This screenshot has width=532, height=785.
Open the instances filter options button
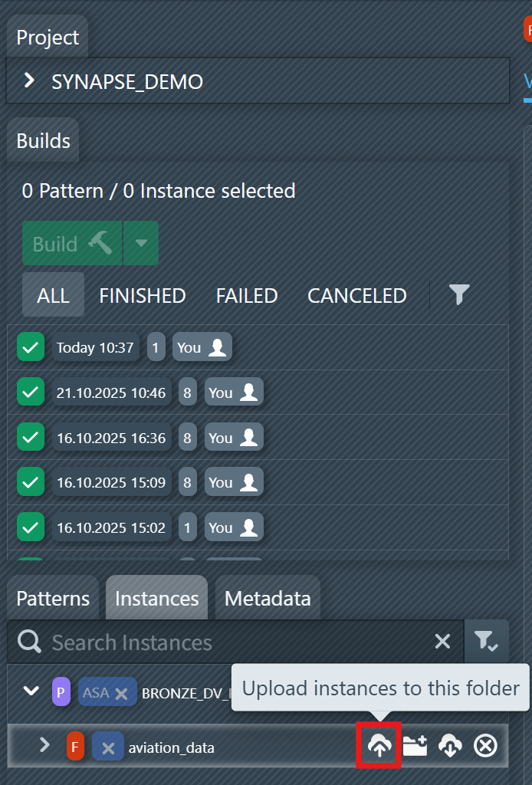point(486,642)
